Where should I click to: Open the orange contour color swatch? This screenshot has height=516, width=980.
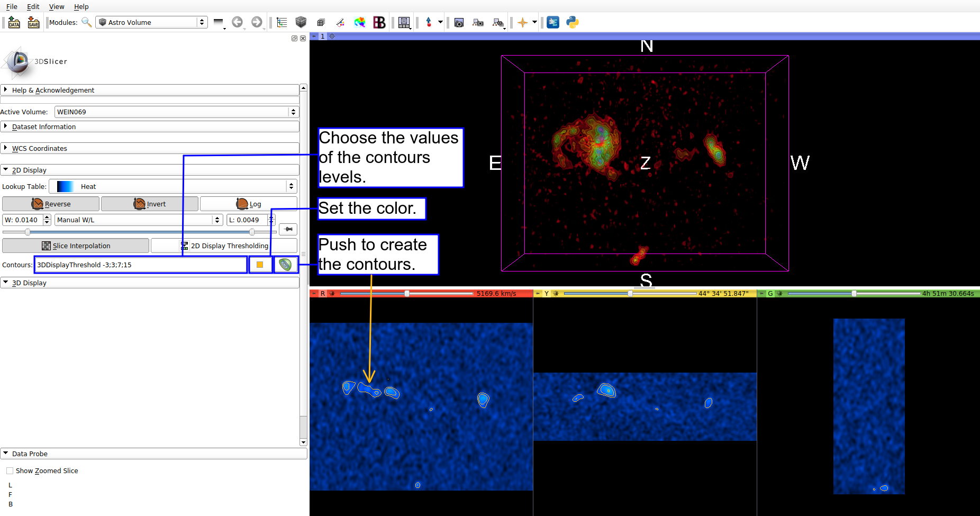click(x=260, y=265)
